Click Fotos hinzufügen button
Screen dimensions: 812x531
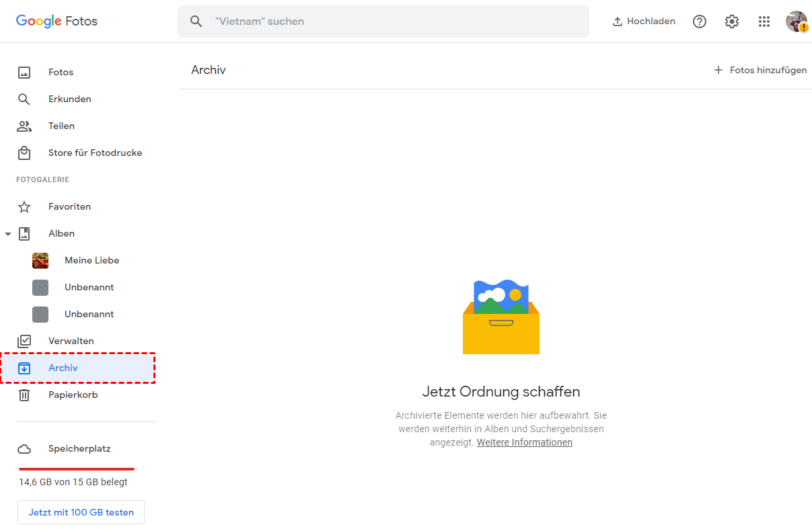click(760, 70)
